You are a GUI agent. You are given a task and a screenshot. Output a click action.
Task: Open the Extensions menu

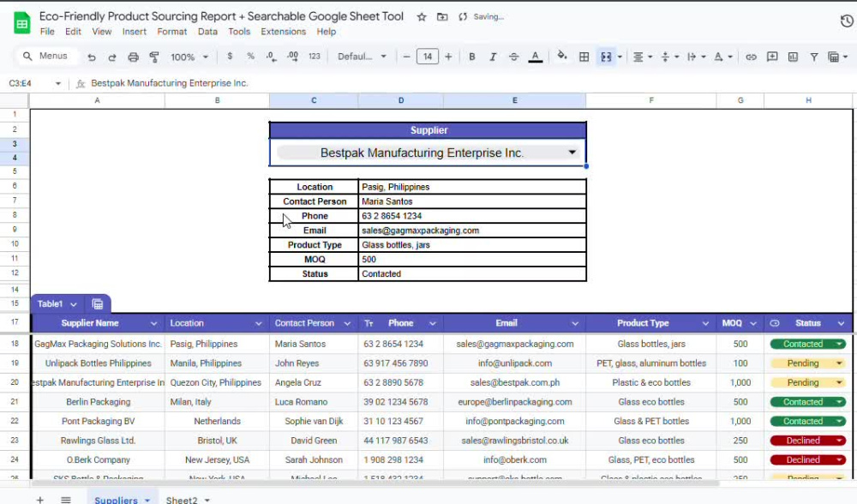(x=283, y=32)
